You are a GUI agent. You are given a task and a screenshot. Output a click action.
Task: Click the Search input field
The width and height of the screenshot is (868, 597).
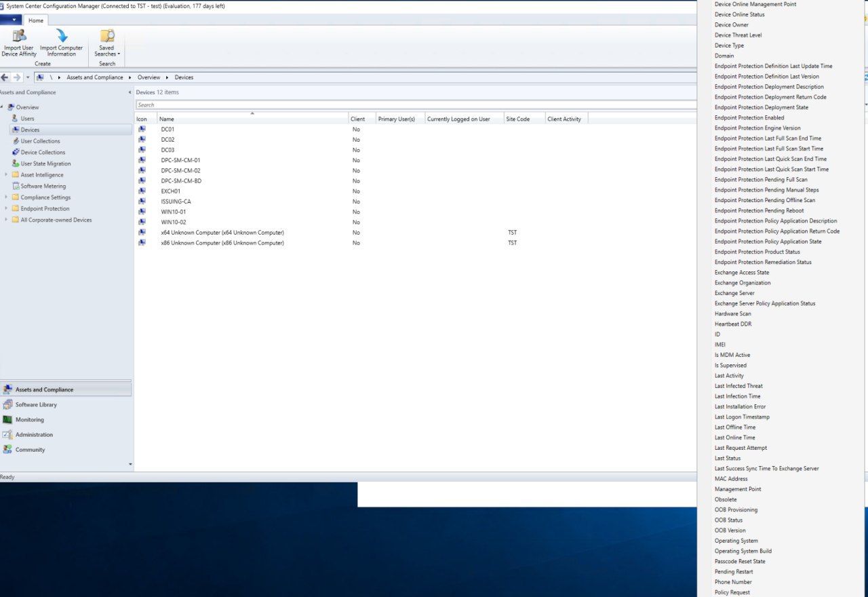(416, 105)
